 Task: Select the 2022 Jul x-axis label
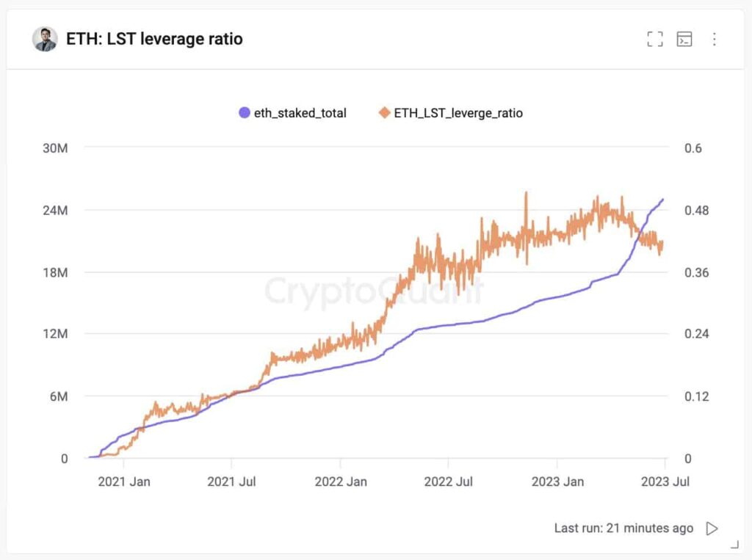(448, 482)
